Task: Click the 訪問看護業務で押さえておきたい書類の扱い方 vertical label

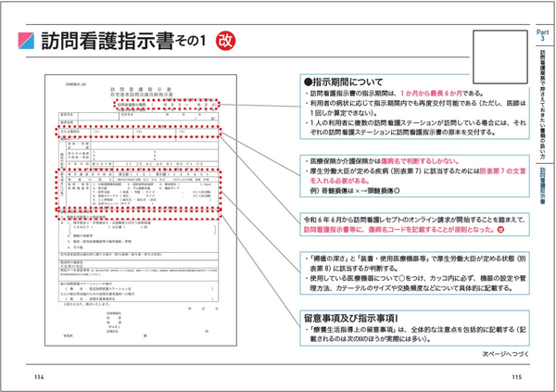Action: (x=542, y=105)
